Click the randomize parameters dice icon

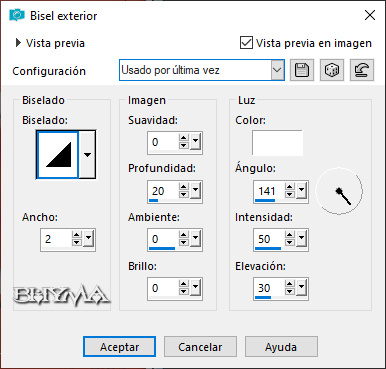click(x=332, y=70)
